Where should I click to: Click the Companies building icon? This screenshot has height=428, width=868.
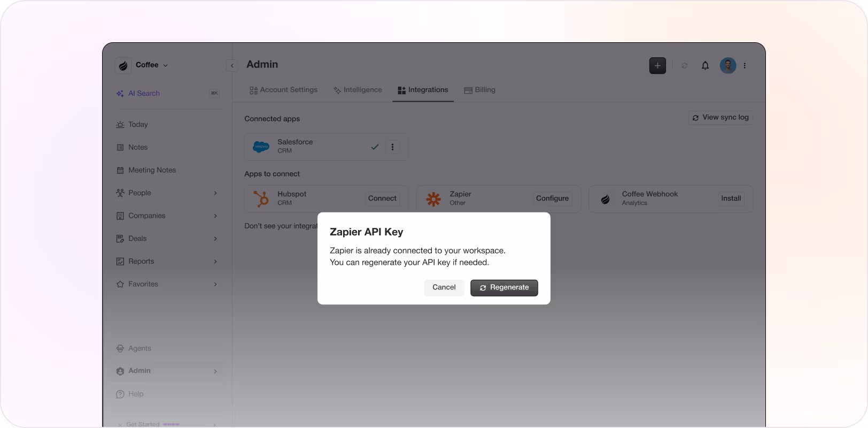pyautogui.click(x=120, y=216)
